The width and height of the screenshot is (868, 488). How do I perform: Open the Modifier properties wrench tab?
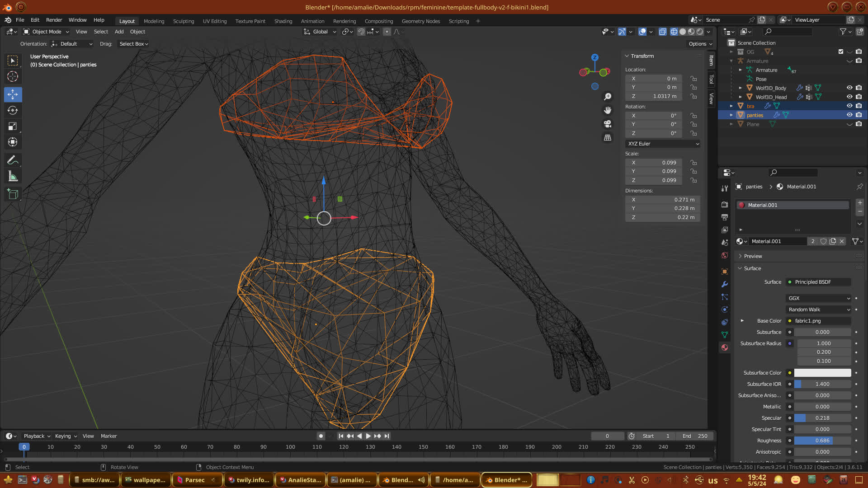(x=725, y=284)
